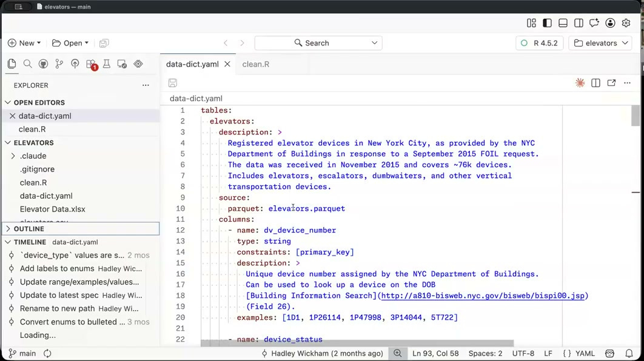The image size is (644, 361).
Task: Click the zoom magnifier in status bar
Action: (397, 353)
